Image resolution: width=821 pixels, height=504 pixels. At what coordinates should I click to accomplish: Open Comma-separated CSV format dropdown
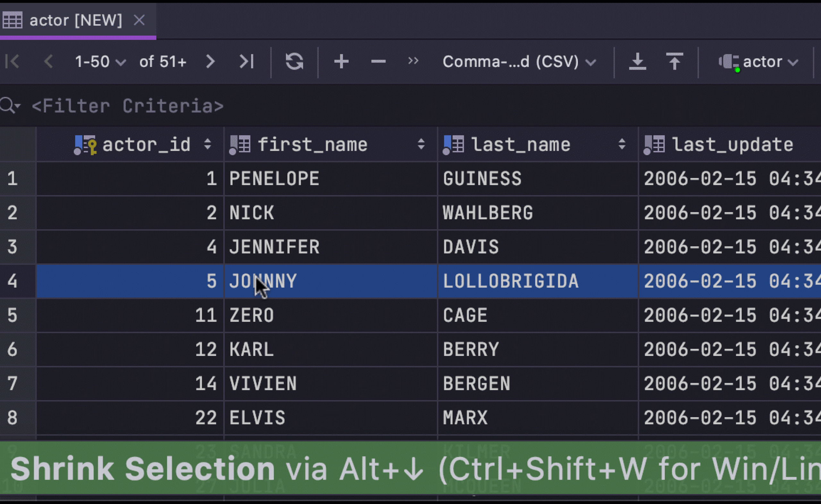click(519, 62)
